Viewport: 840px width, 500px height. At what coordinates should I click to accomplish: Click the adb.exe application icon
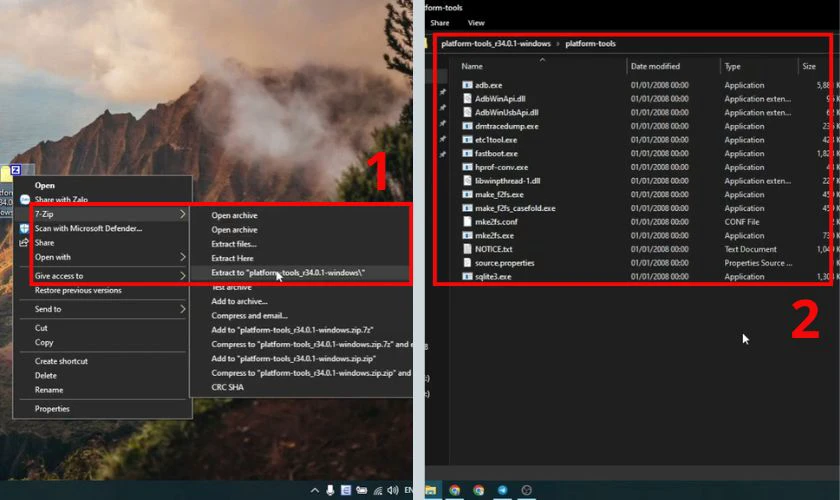[467, 85]
